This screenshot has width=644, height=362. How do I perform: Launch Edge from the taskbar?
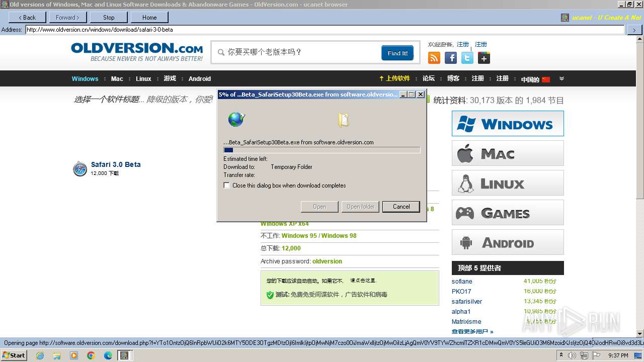(x=108, y=355)
